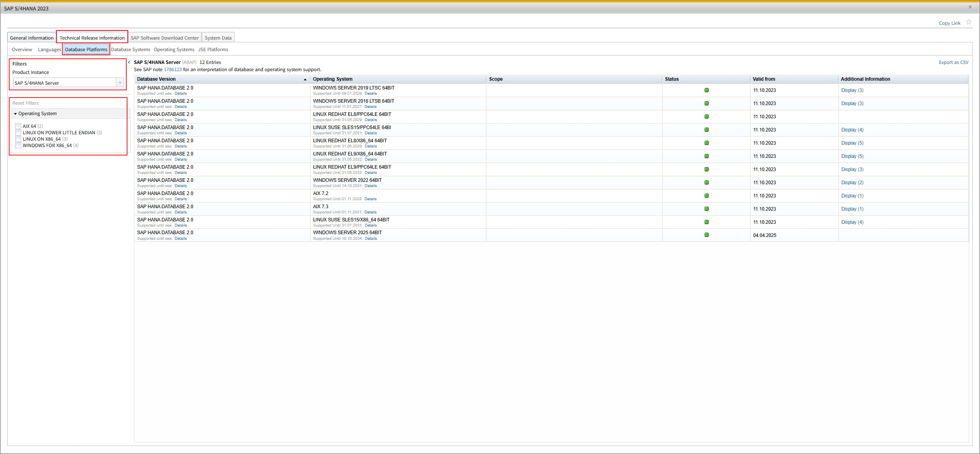
Task: Check the LINUX ON POWER LITTLE ENDIAN checkbox
Action: click(18, 133)
